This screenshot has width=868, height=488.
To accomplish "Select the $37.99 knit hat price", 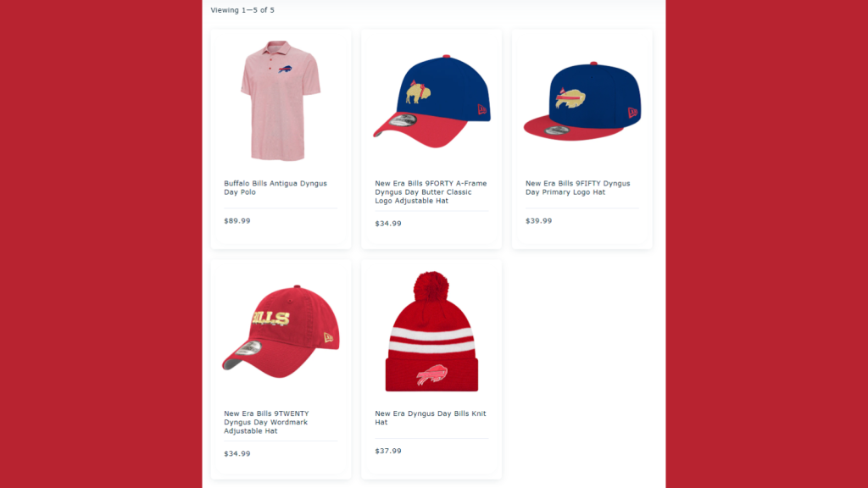I will [x=388, y=451].
